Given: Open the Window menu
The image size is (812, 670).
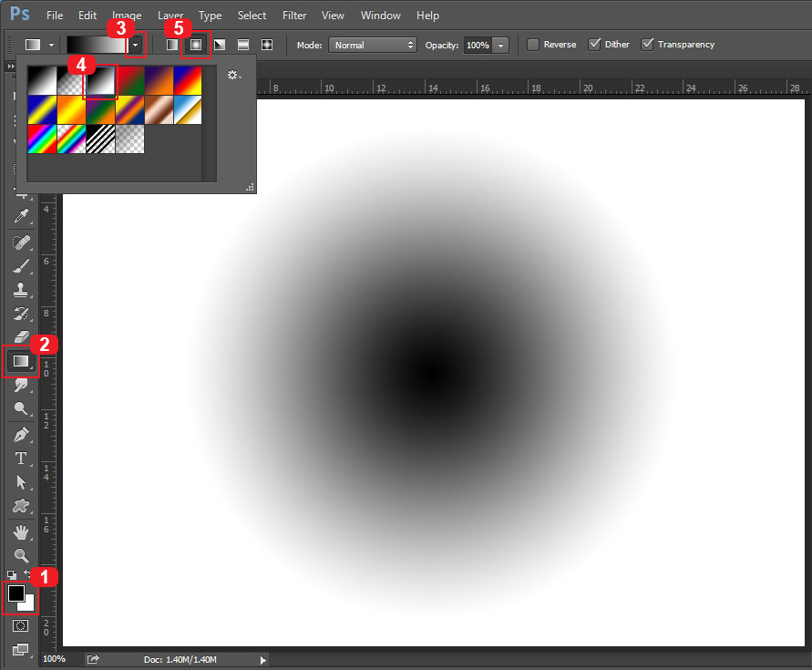Looking at the screenshot, I should click(x=381, y=15).
